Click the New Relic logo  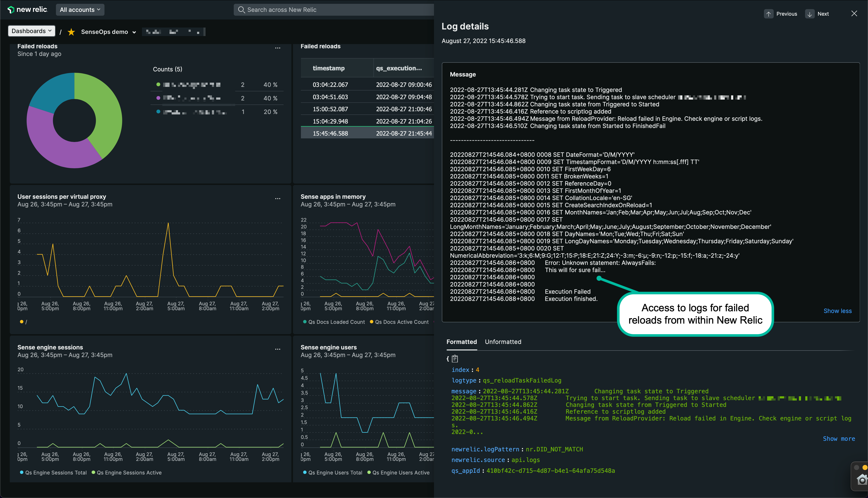27,10
